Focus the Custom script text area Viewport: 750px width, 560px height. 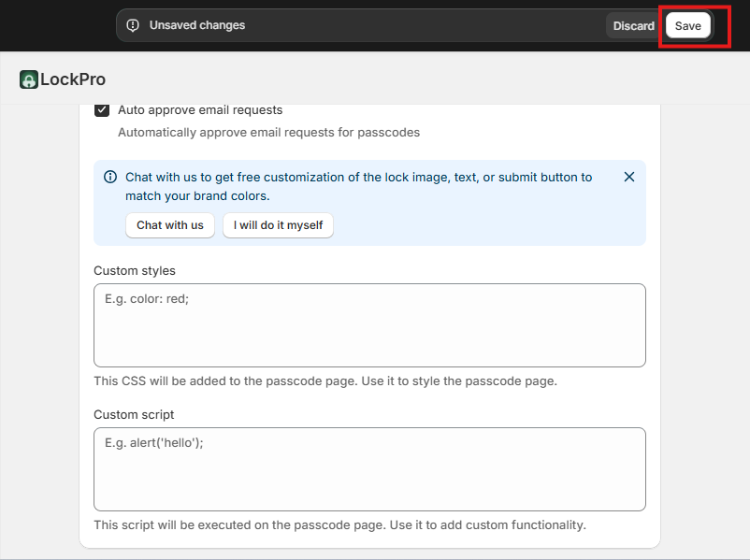(x=369, y=468)
